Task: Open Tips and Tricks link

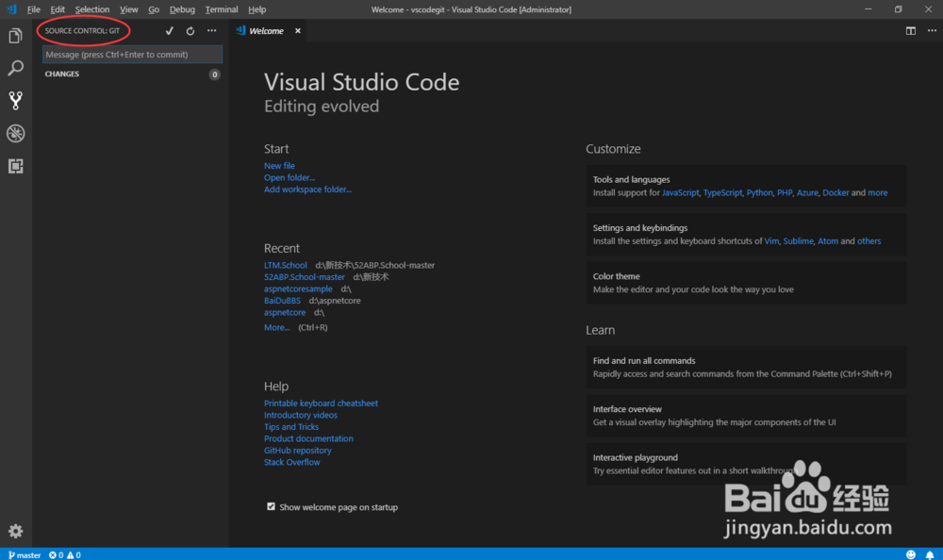Action: 291,426
